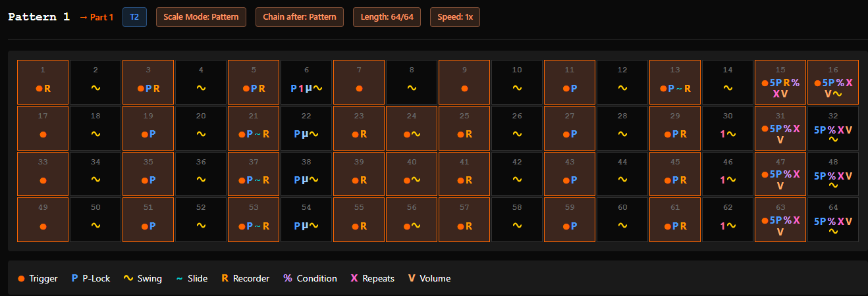
Task: Toggle step 1 trigger cell
Action: click(43, 82)
